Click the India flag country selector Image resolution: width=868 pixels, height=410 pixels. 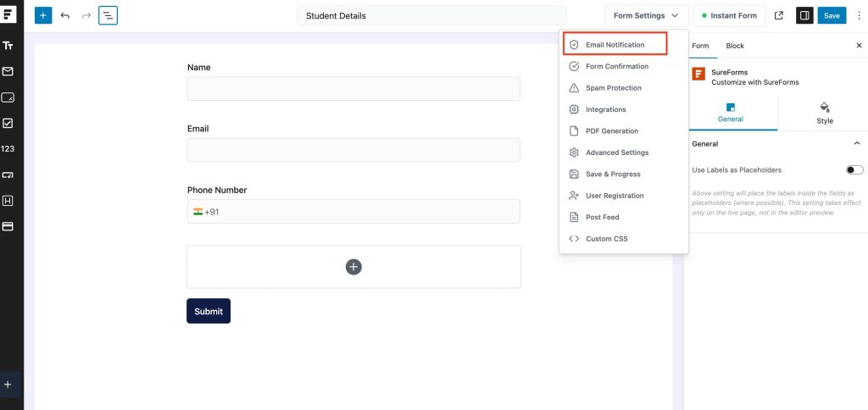pyautogui.click(x=198, y=212)
